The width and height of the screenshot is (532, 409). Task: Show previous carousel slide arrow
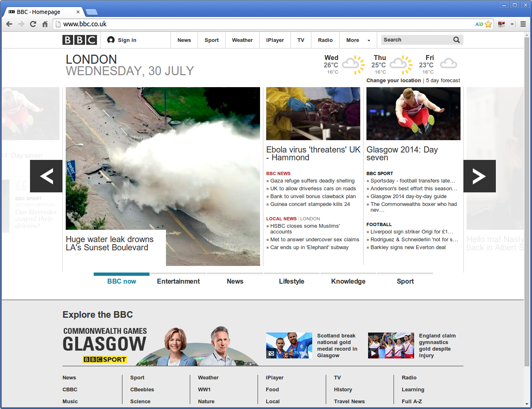click(x=46, y=176)
